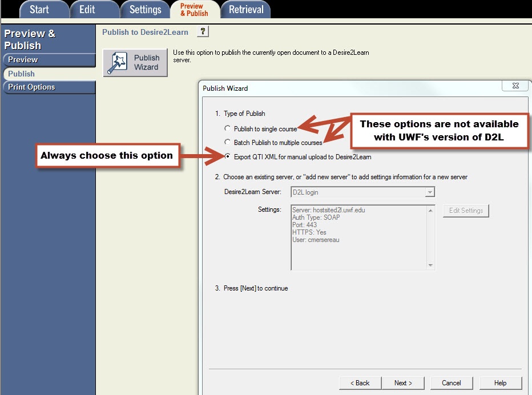Click the help question mark icon
The height and width of the screenshot is (395, 532).
[203, 32]
